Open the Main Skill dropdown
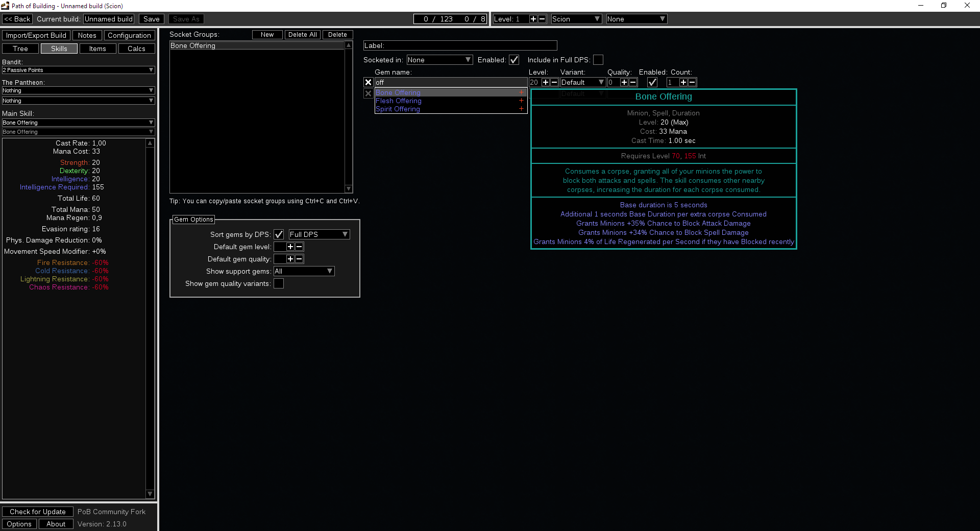Viewport: 980px width, 531px height. click(78, 123)
